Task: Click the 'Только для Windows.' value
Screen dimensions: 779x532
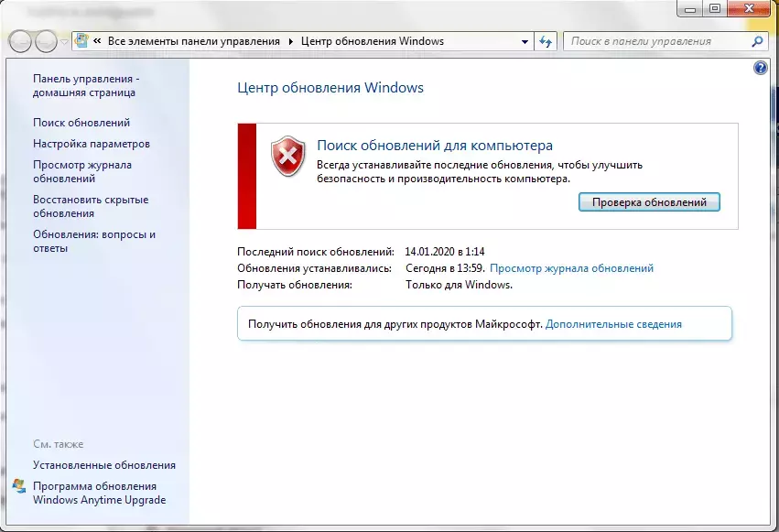Action: pos(459,285)
